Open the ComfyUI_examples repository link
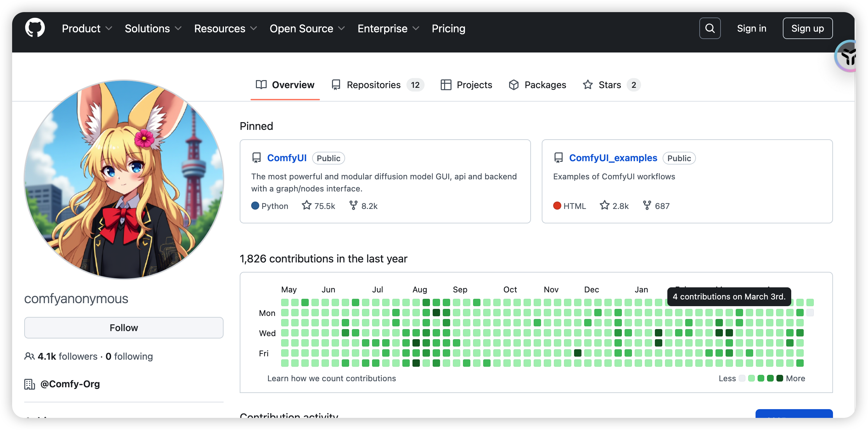The image size is (868, 430). [x=613, y=158]
